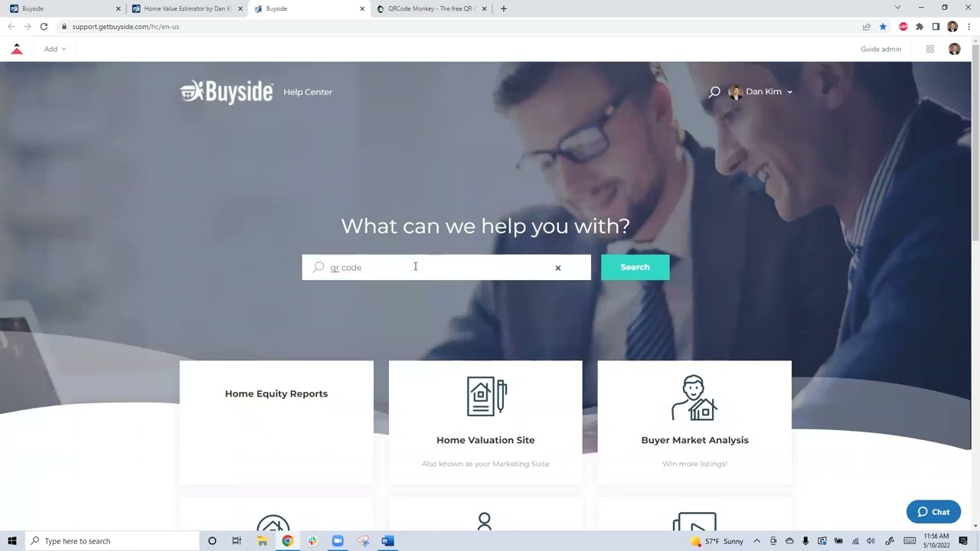Open the AdBlock extension icon
Image resolution: width=980 pixels, height=551 pixels.
903,27
